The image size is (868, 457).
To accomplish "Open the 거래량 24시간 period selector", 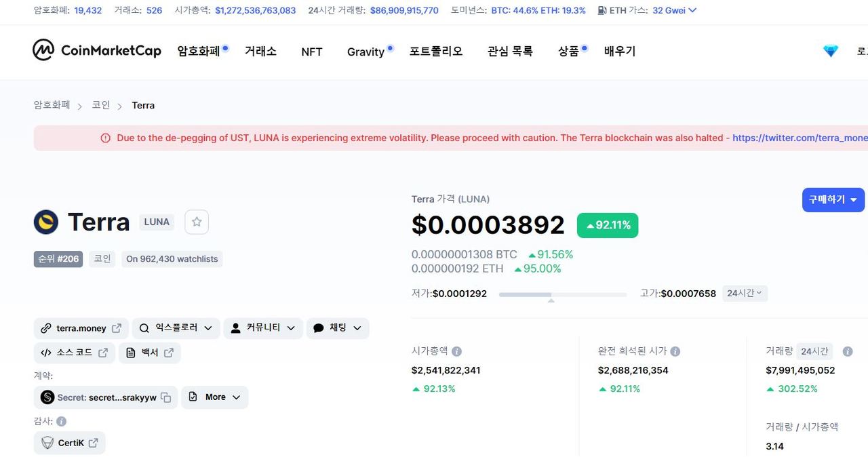I will pos(814,351).
